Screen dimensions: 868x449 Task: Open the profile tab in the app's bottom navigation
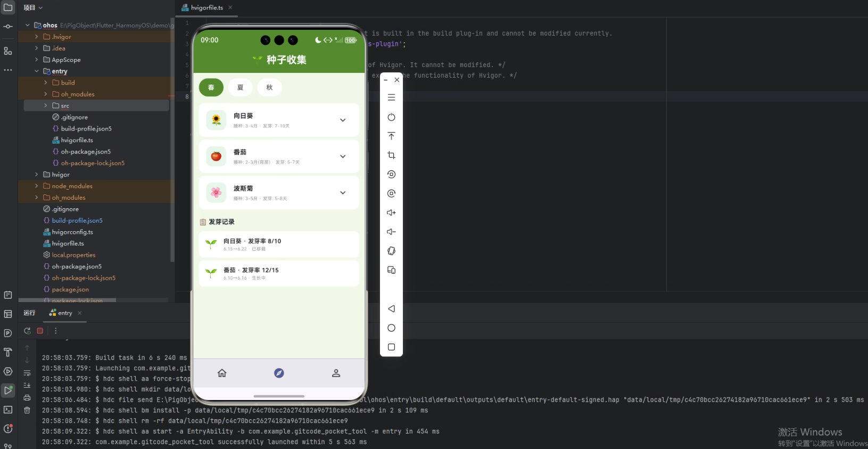click(336, 373)
